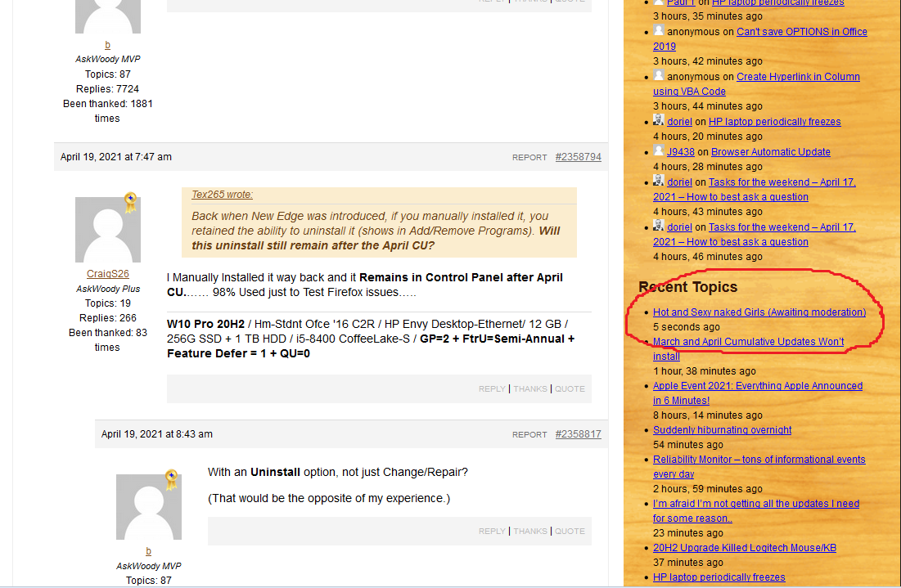Click 'Replies: 266' under CraigS26

click(107, 318)
